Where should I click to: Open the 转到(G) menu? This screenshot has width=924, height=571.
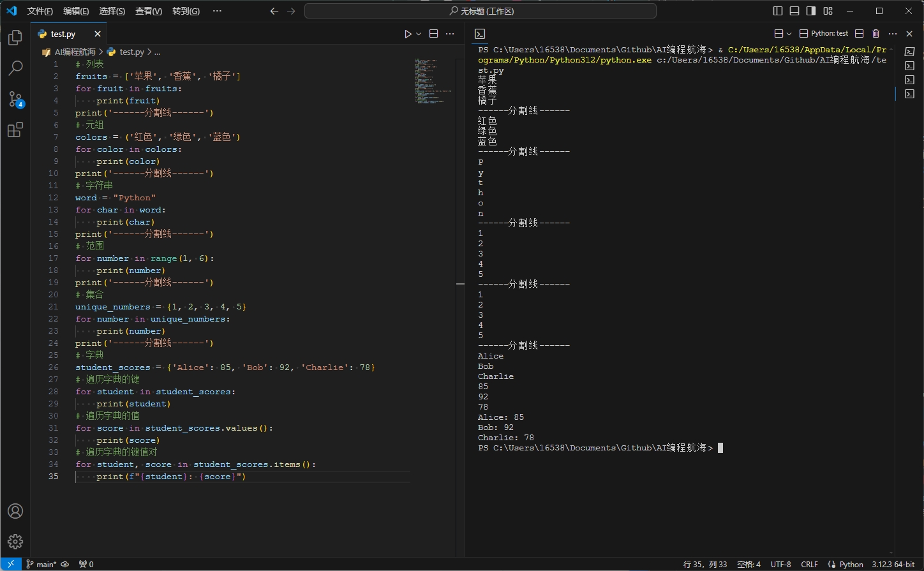coord(186,11)
